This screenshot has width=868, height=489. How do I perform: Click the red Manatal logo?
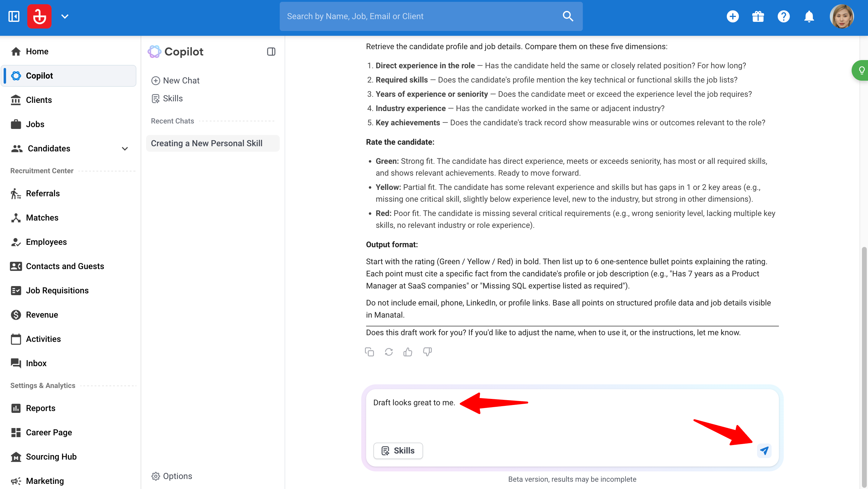(x=39, y=16)
